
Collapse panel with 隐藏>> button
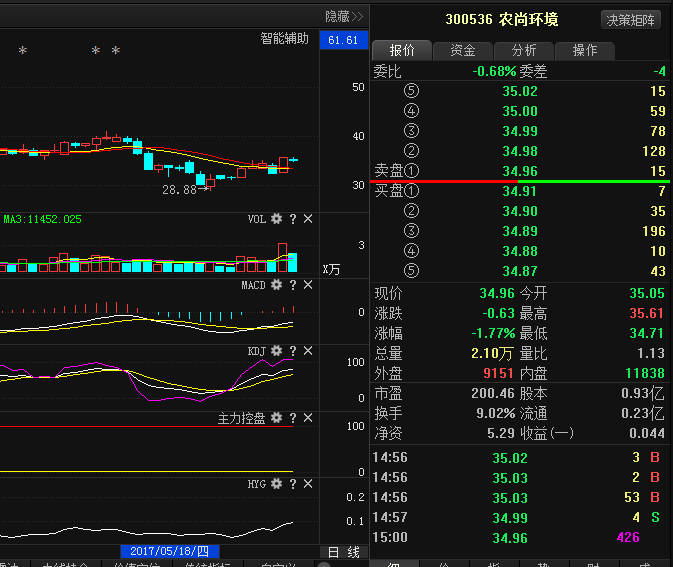click(x=344, y=17)
